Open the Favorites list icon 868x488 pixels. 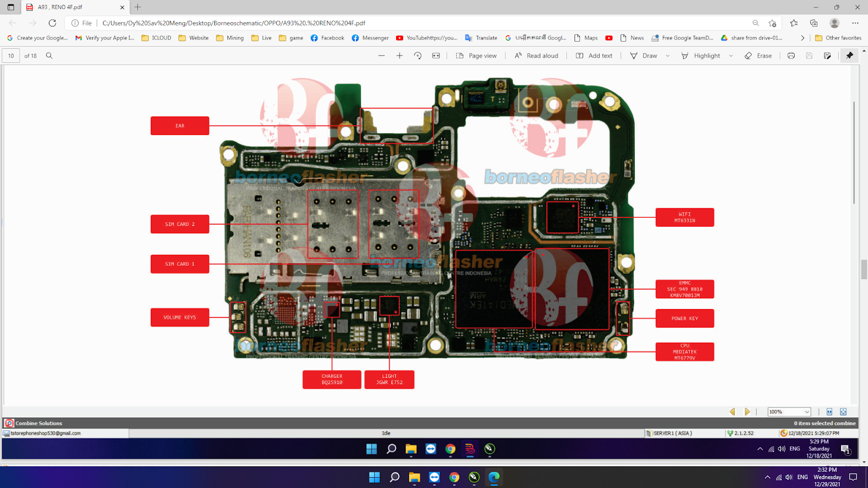(794, 23)
